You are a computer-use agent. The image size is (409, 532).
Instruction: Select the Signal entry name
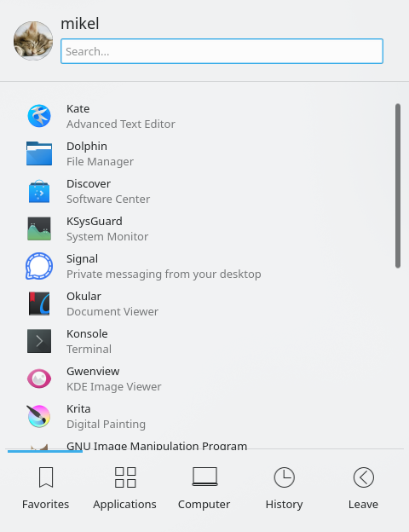pos(82,259)
